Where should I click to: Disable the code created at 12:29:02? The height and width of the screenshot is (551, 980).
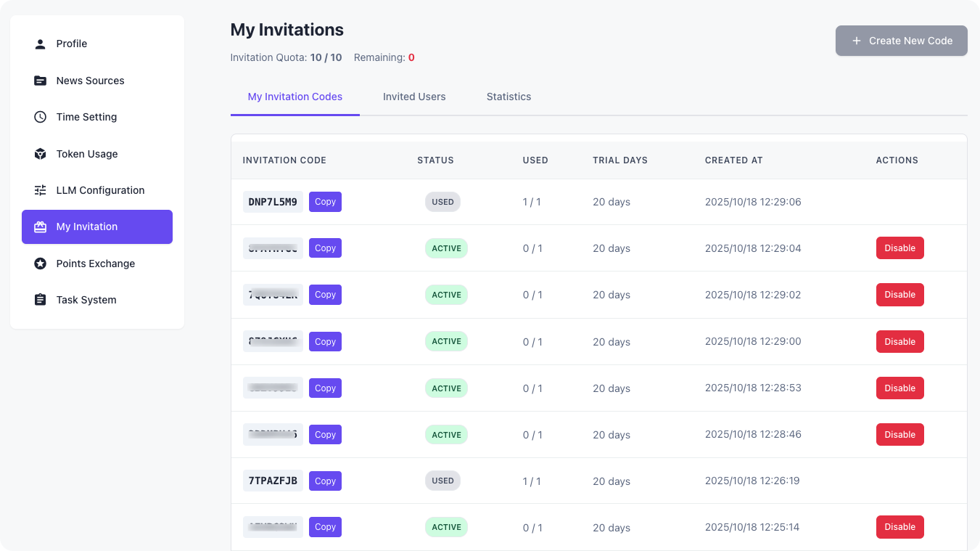[x=899, y=295]
